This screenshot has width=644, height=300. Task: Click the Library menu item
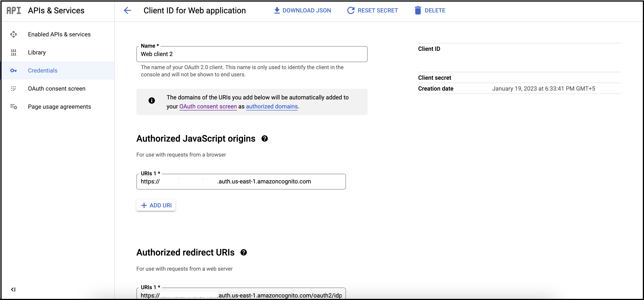pyautogui.click(x=37, y=53)
